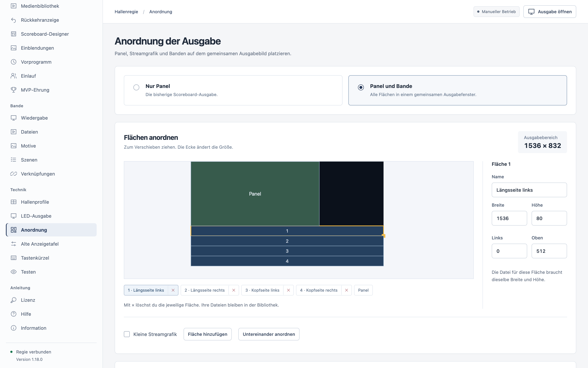588x368 pixels.
Task: Click Manueller Betrieb status badge
Action: click(496, 12)
